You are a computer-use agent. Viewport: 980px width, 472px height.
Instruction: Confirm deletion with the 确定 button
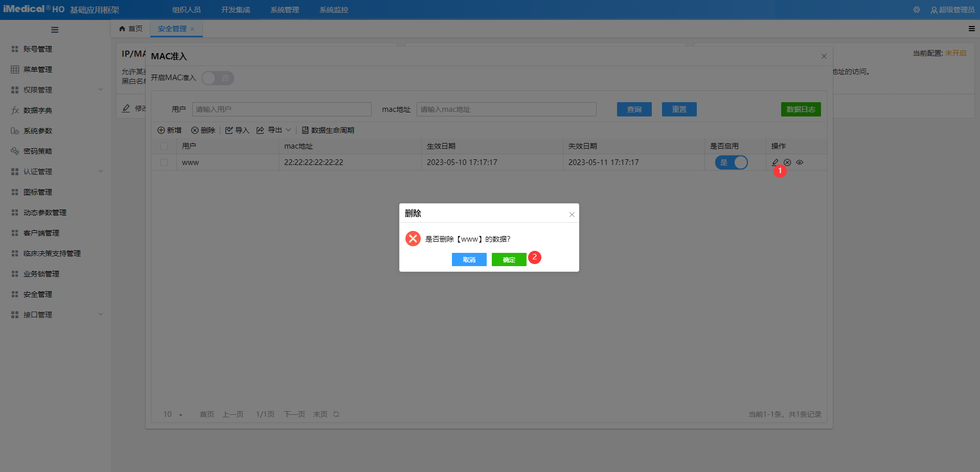coord(509,259)
